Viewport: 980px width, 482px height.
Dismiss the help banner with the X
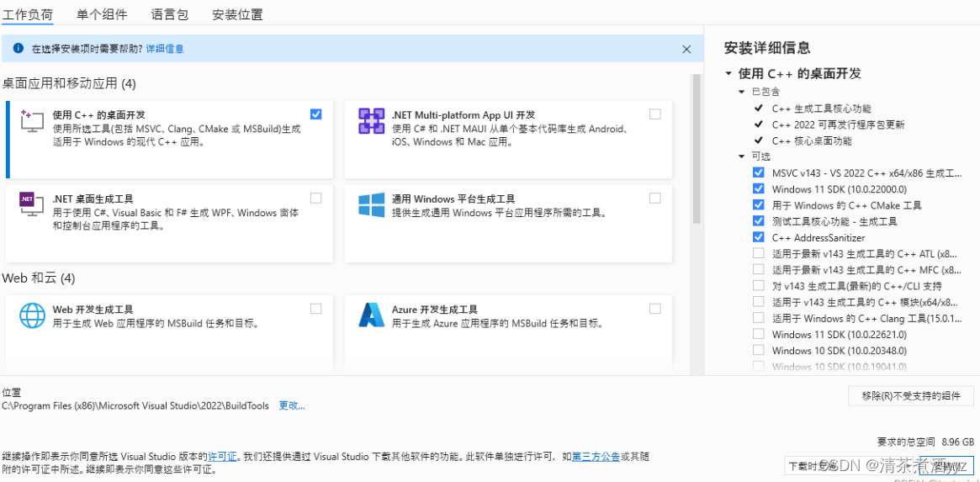pos(686,49)
